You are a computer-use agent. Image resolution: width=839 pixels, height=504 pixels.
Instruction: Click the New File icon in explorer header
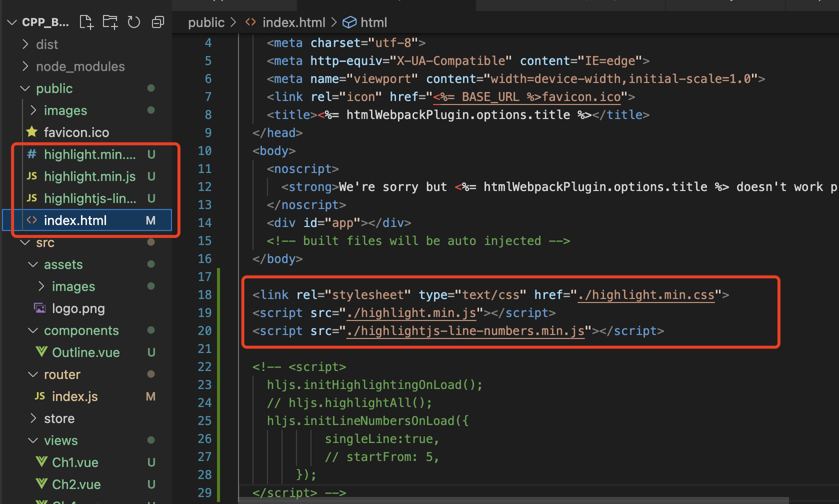pyautogui.click(x=86, y=22)
